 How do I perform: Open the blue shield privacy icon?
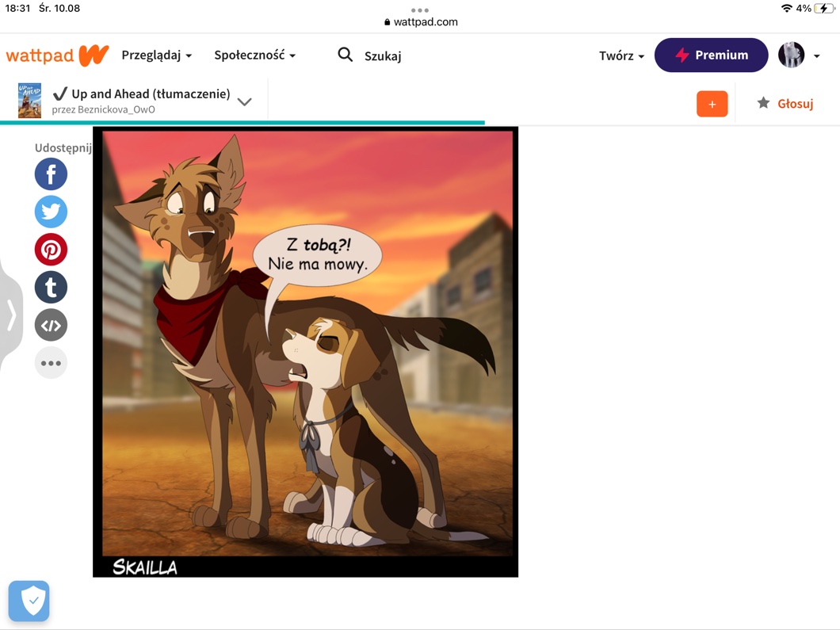click(29, 601)
